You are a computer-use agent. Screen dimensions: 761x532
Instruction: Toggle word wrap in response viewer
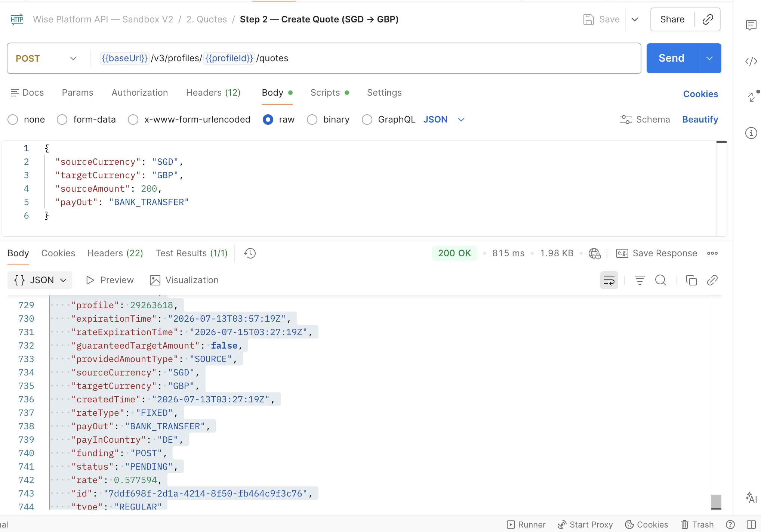pyautogui.click(x=609, y=280)
